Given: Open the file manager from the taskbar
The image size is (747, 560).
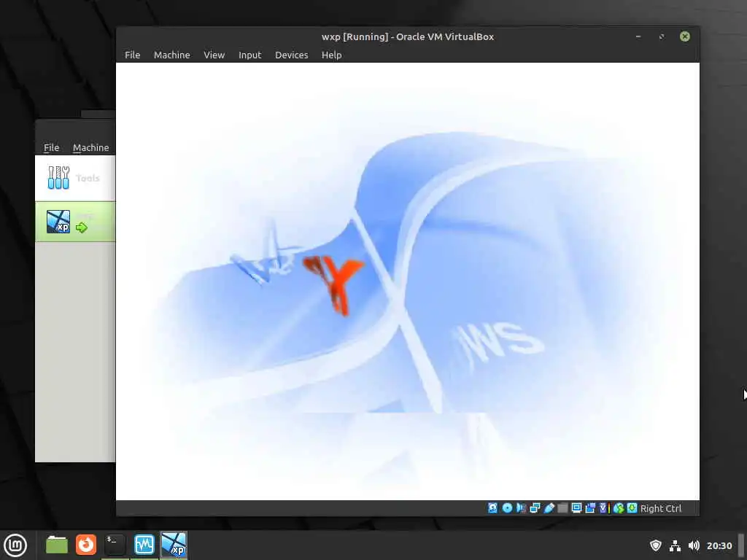Looking at the screenshot, I should (57, 545).
